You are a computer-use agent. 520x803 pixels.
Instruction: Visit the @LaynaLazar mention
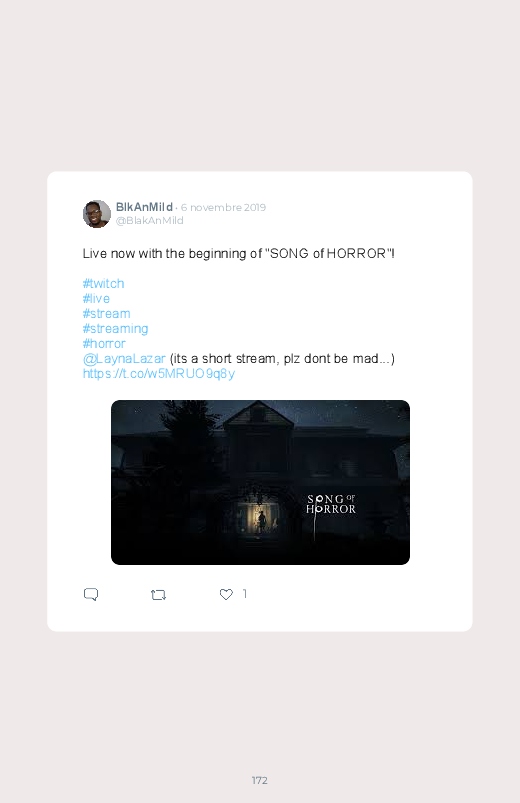124,358
